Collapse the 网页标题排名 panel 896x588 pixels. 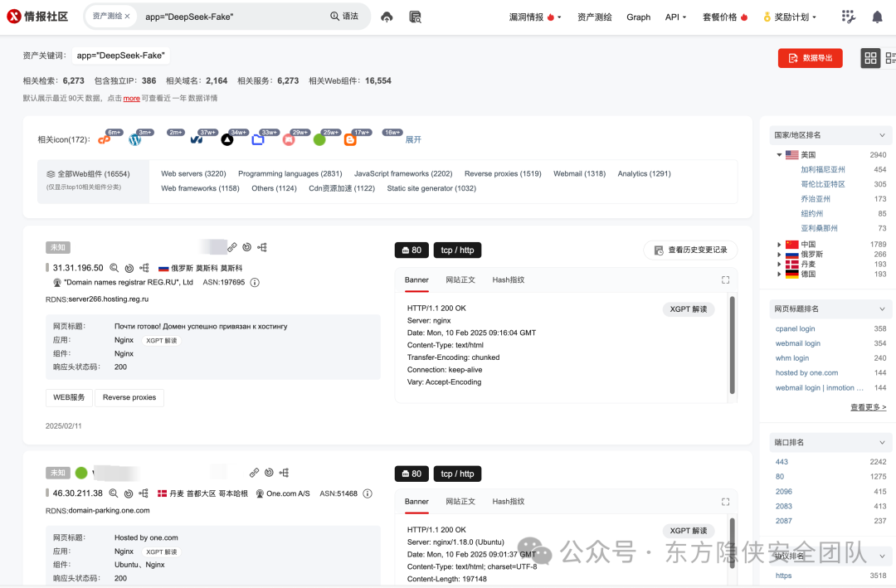[x=882, y=309]
